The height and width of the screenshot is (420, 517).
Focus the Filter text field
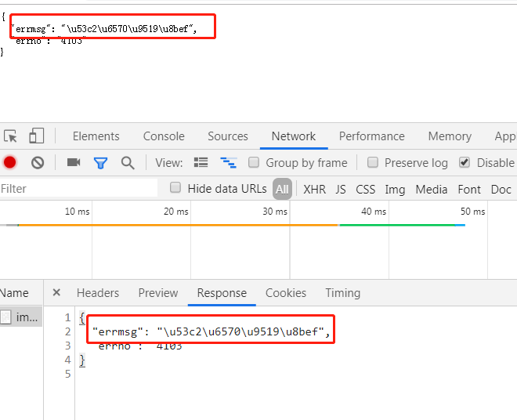point(78,188)
